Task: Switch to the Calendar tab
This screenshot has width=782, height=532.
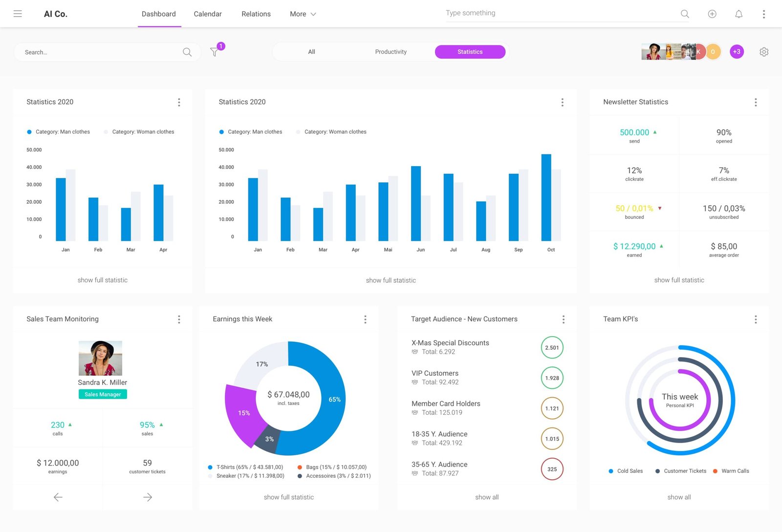Action: click(x=208, y=14)
